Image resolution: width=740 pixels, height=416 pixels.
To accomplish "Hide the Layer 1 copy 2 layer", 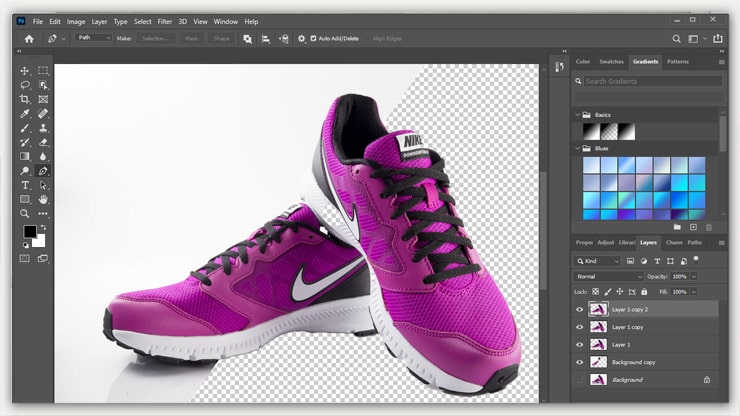I will 580,310.
